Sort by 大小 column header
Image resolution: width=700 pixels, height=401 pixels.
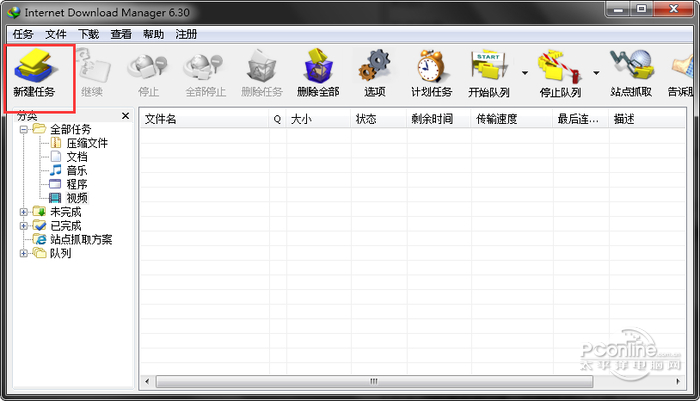(318, 119)
